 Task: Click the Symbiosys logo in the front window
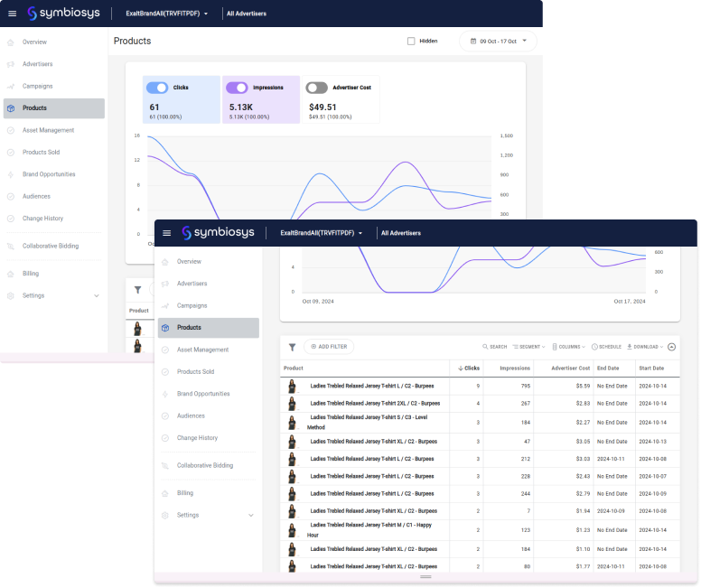(217, 233)
